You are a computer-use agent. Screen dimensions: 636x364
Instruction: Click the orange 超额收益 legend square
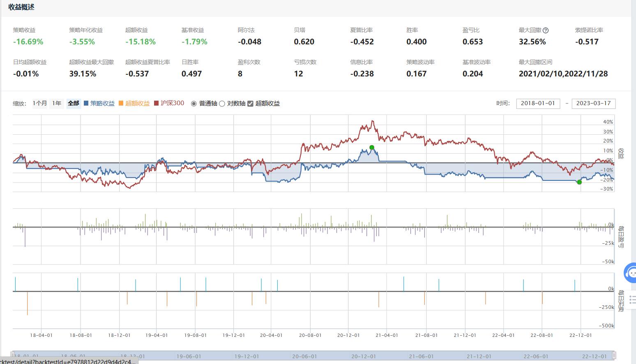click(x=121, y=104)
